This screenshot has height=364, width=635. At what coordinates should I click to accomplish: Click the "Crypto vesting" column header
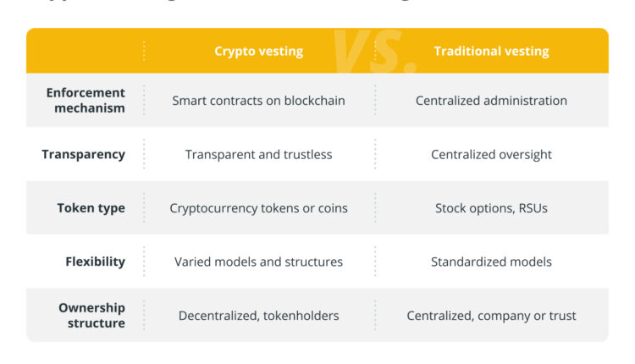click(x=258, y=51)
